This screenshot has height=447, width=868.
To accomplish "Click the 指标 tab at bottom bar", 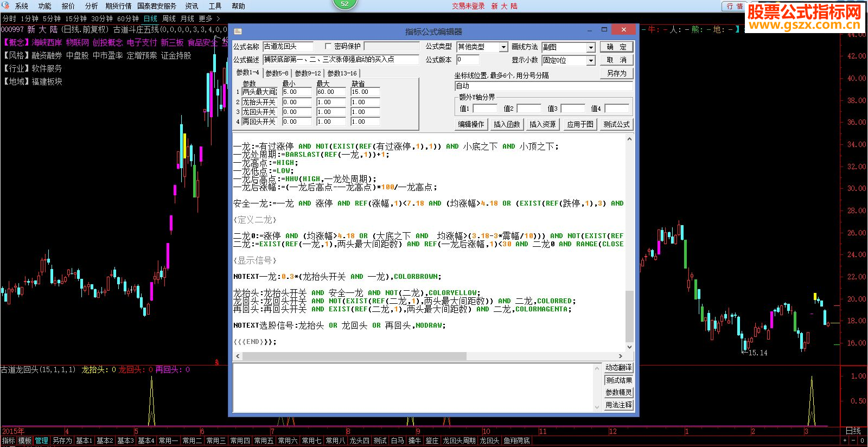I will (x=8, y=440).
